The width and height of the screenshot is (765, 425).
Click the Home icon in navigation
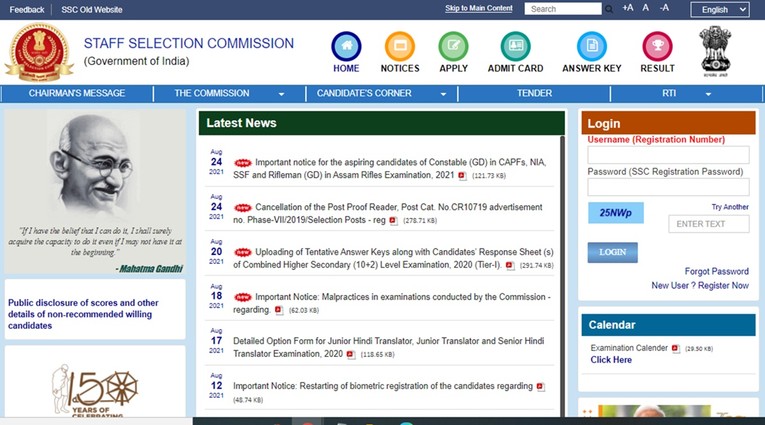click(346, 46)
